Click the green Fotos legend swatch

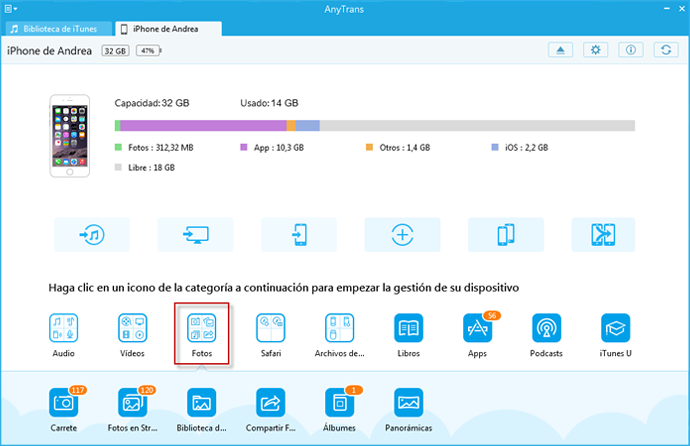tap(118, 147)
